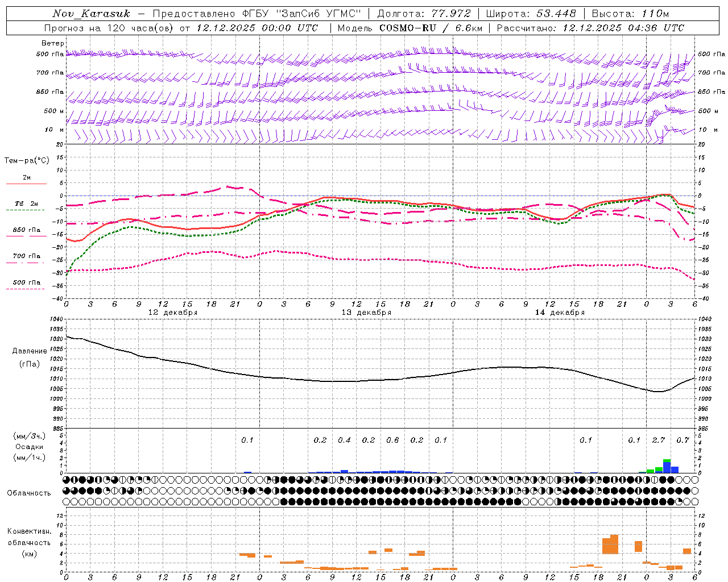The width and height of the screenshot is (728, 582).
Task: Click the (мм/1ч.) precipitation unit label
Action: [30, 458]
